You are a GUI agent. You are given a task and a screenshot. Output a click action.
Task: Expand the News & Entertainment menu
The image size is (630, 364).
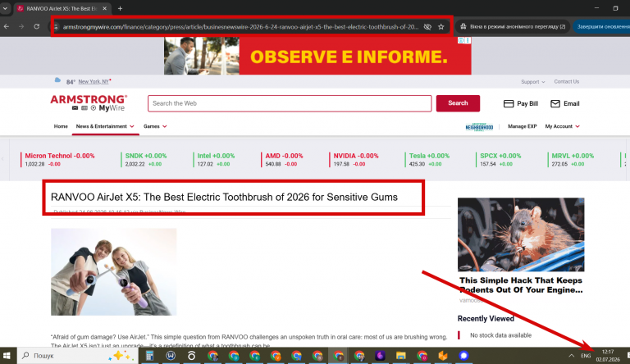tap(105, 126)
